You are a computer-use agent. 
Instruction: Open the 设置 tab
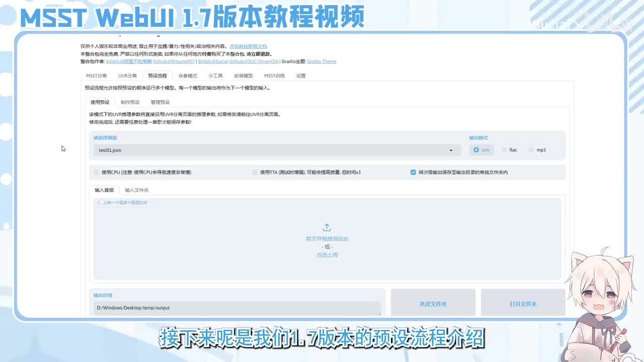[x=301, y=76]
